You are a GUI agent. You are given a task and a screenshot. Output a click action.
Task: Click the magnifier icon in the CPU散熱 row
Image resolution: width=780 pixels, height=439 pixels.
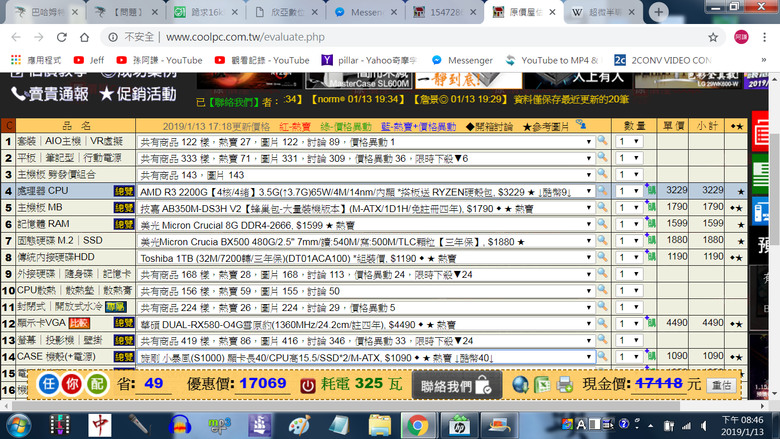(x=602, y=290)
